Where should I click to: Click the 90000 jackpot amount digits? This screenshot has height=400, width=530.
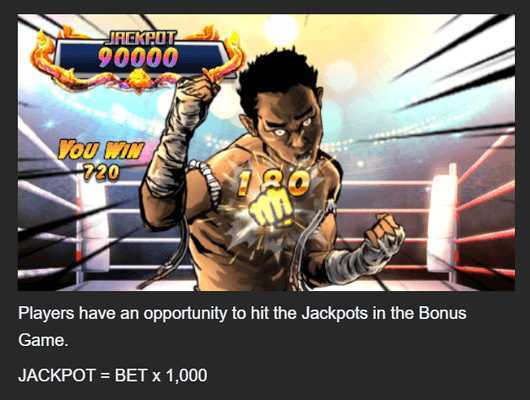138,56
